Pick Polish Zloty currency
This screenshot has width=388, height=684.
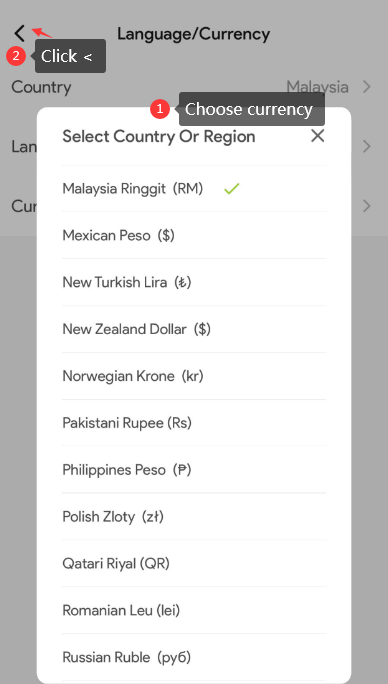(x=194, y=516)
